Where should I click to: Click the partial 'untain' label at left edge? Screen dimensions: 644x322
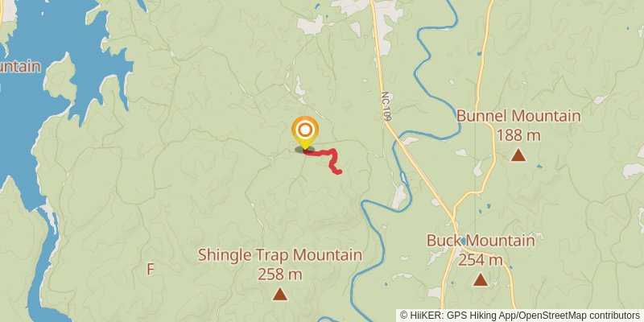coord(20,67)
